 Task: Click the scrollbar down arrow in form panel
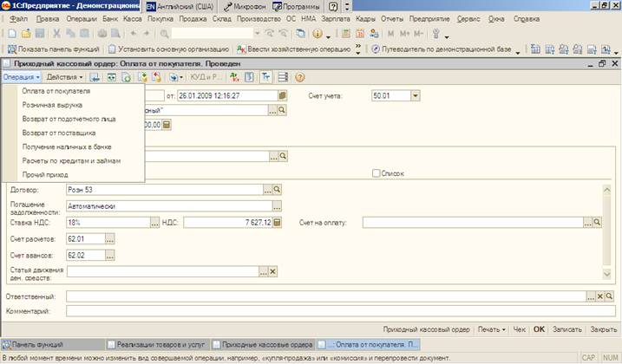coord(607,274)
